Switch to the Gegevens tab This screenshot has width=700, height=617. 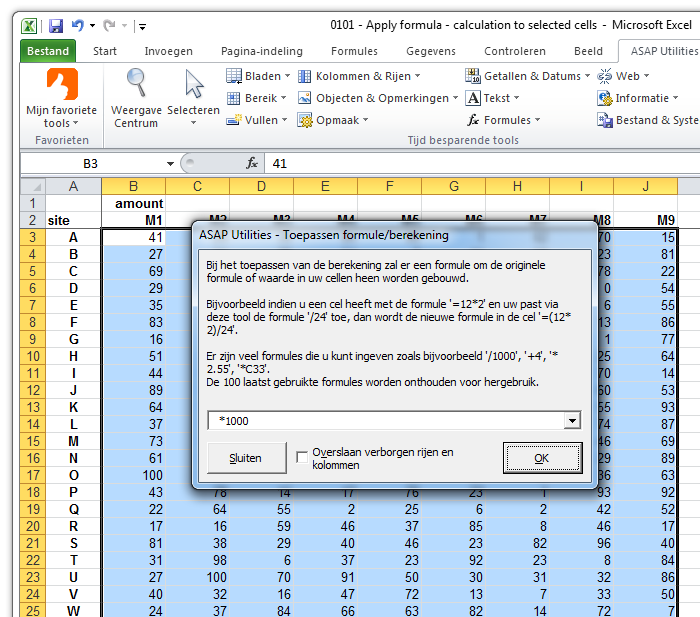(431, 51)
